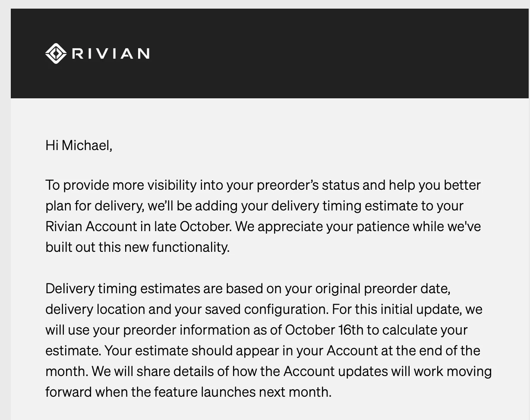
Task: Click the RIVIAN wordmark in the header
Action: click(x=111, y=53)
